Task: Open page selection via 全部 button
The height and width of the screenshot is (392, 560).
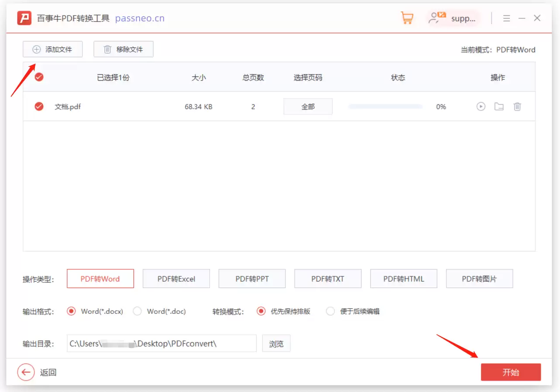Action: pyautogui.click(x=308, y=106)
